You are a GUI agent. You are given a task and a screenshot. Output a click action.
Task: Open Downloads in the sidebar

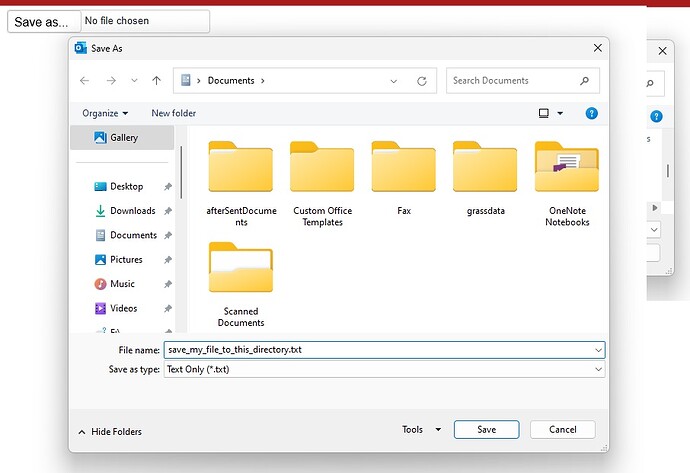point(133,211)
